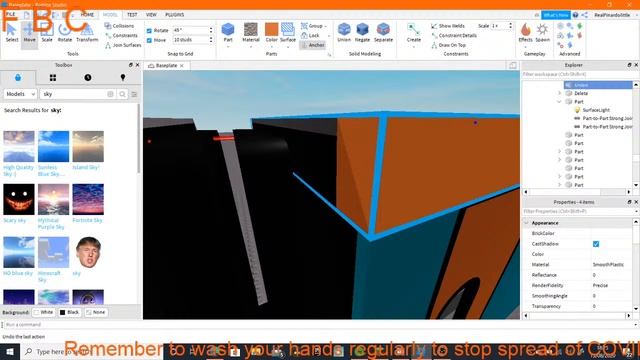Open the toolbox search filter options

(134, 94)
